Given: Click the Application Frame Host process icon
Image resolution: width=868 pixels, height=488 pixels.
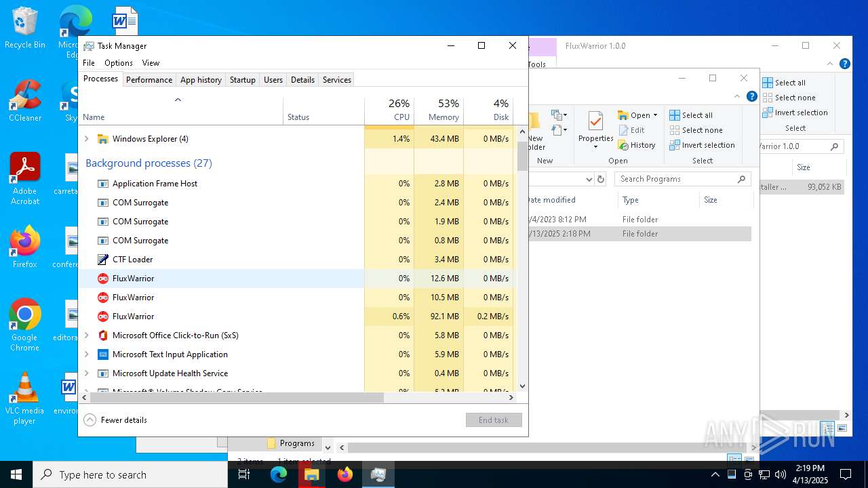Looking at the screenshot, I should (103, 184).
